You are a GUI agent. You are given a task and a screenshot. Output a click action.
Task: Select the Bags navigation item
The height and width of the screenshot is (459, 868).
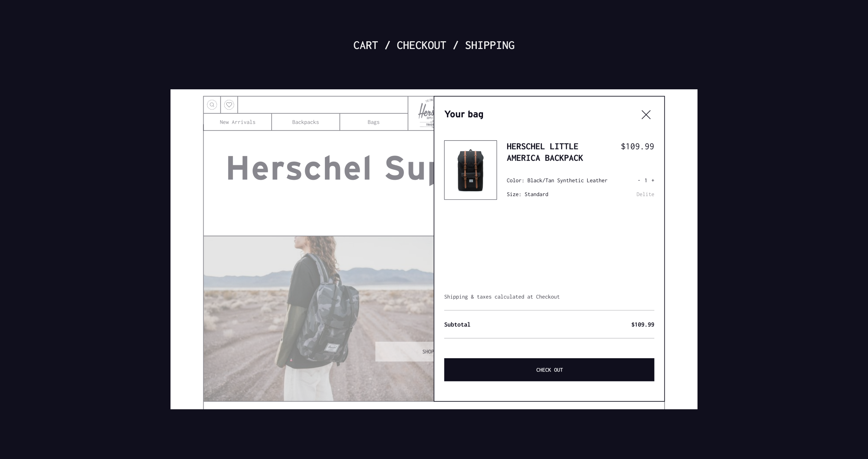[374, 122]
